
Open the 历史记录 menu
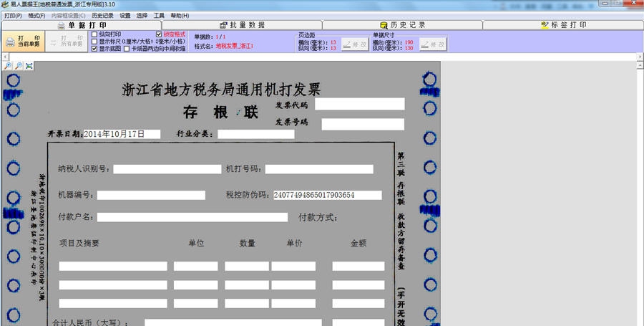tap(102, 16)
